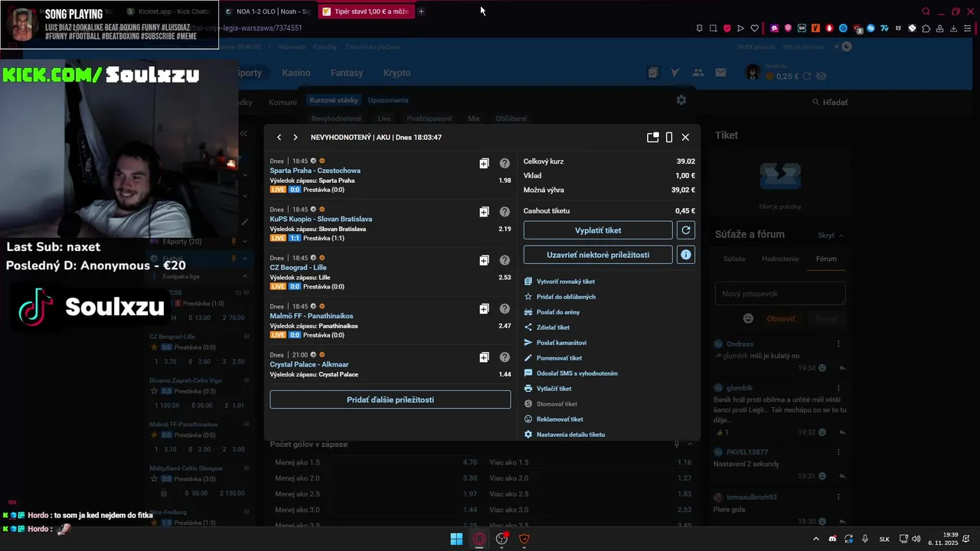
Task: Refresh the cashout value
Action: click(x=686, y=230)
